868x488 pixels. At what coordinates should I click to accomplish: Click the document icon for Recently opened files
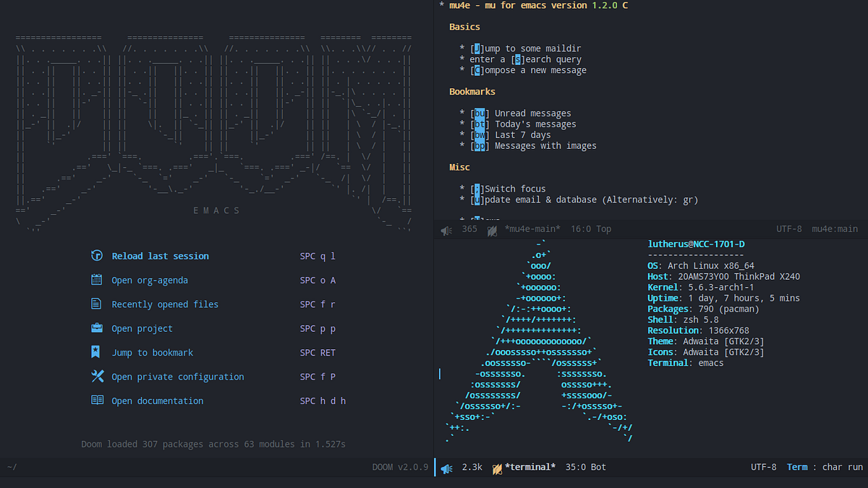pos(97,304)
